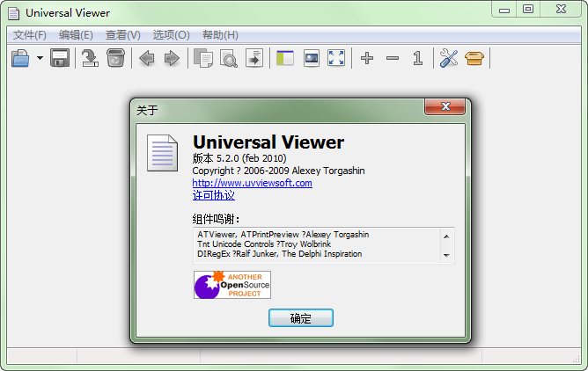Screen dimensions: 588x371
Task: Zoom out with the minus icon
Action: (393, 58)
